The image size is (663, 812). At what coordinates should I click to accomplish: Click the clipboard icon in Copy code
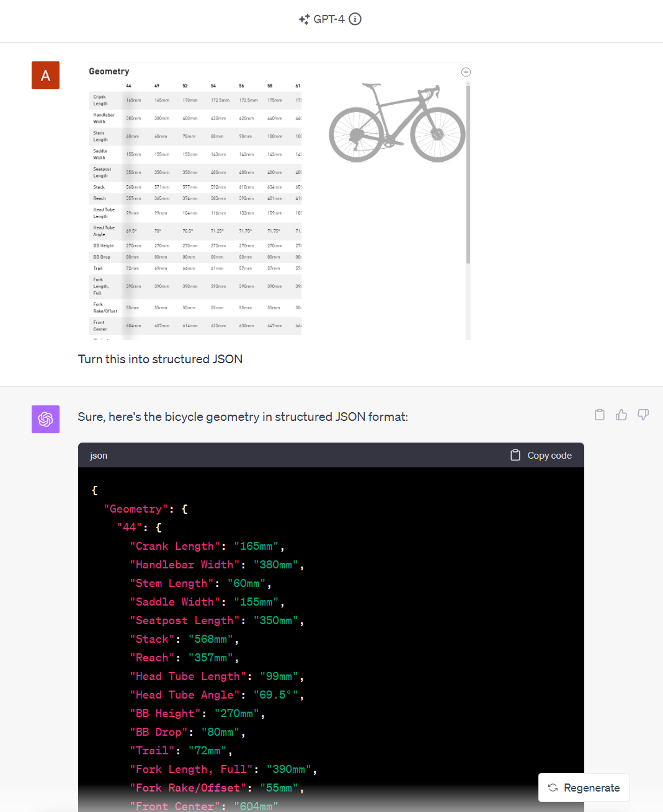pyautogui.click(x=515, y=455)
